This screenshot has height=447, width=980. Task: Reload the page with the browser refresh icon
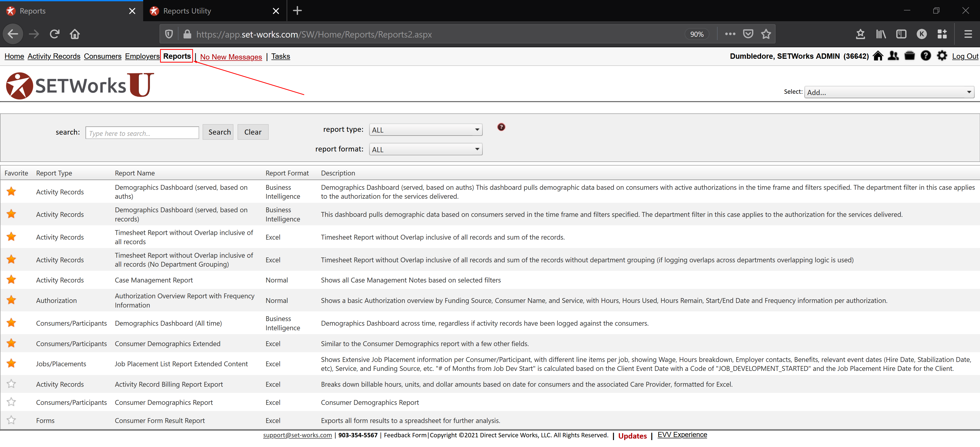pyautogui.click(x=54, y=34)
